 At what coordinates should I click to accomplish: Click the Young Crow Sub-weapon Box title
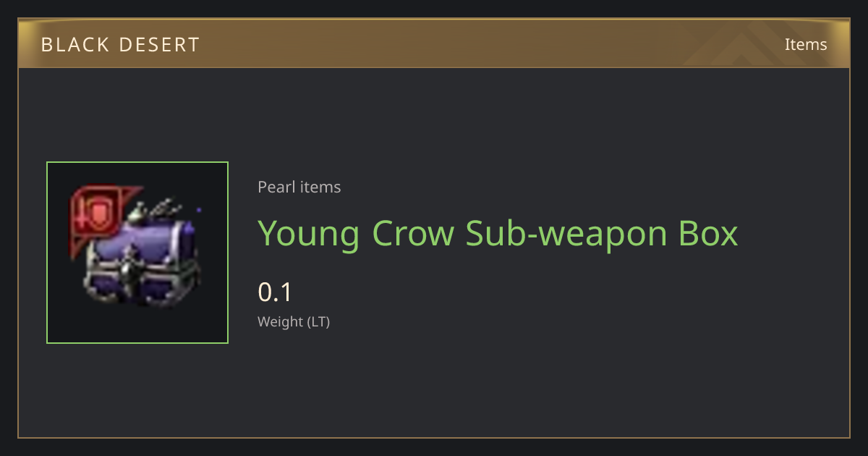click(x=498, y=233)
